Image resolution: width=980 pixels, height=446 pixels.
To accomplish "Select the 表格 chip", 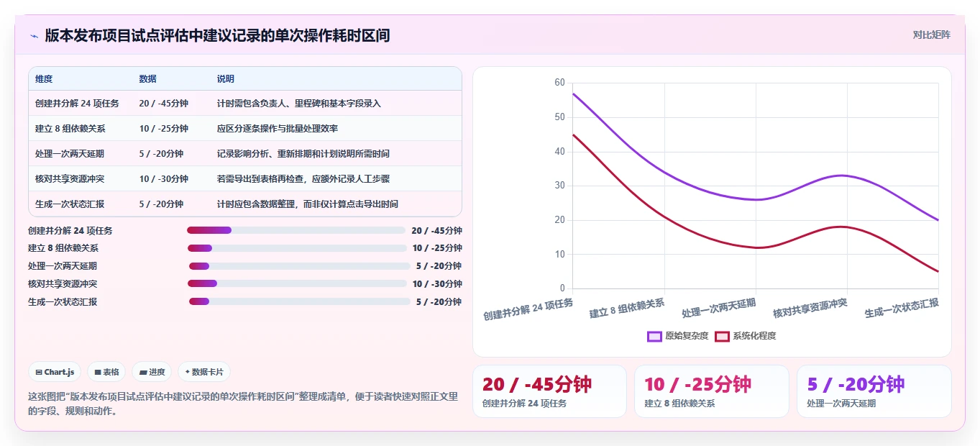I will 106,372.
